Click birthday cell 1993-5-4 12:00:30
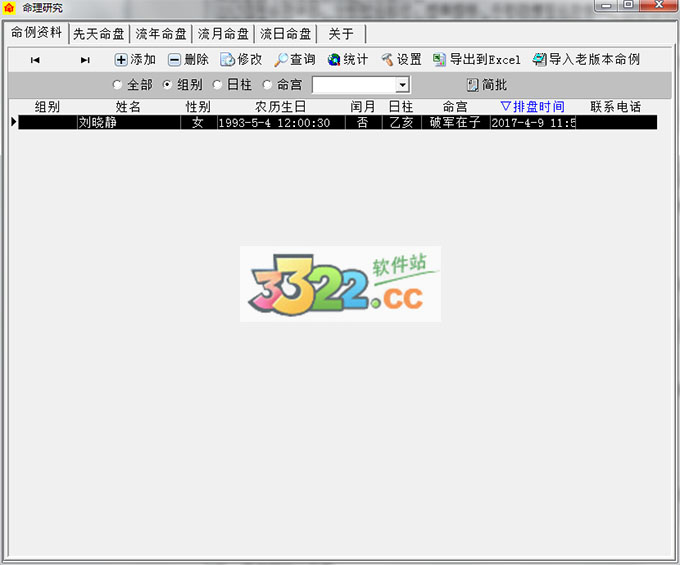This screenshot has width=680, height=565. click(281, 122)
